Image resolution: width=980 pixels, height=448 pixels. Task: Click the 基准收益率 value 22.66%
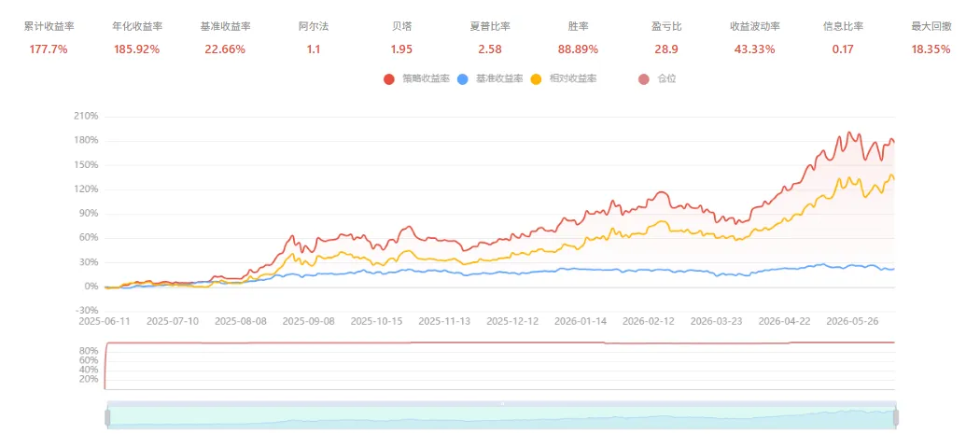pos(225,49)
